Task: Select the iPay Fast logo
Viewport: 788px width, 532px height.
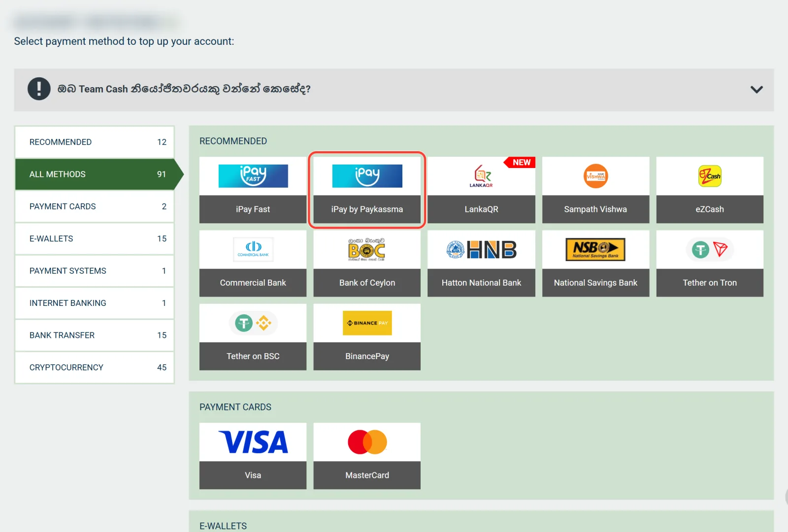Action: (253, 176)
